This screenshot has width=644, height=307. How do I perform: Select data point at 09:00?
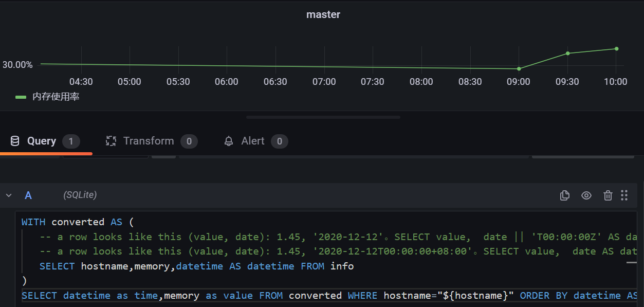click(x=519, y=68)
